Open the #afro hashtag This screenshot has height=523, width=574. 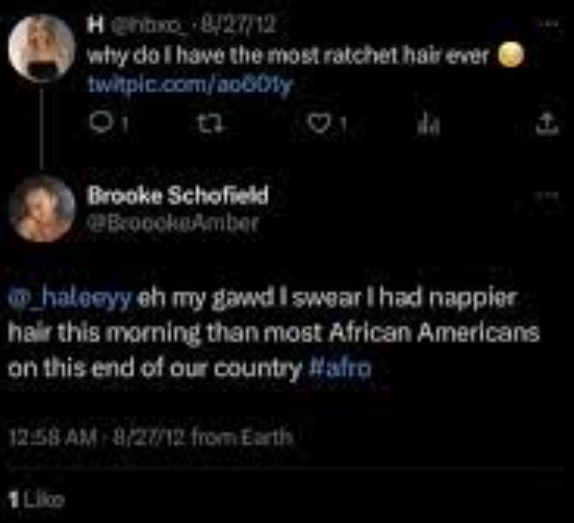click(x=340, y=368)
